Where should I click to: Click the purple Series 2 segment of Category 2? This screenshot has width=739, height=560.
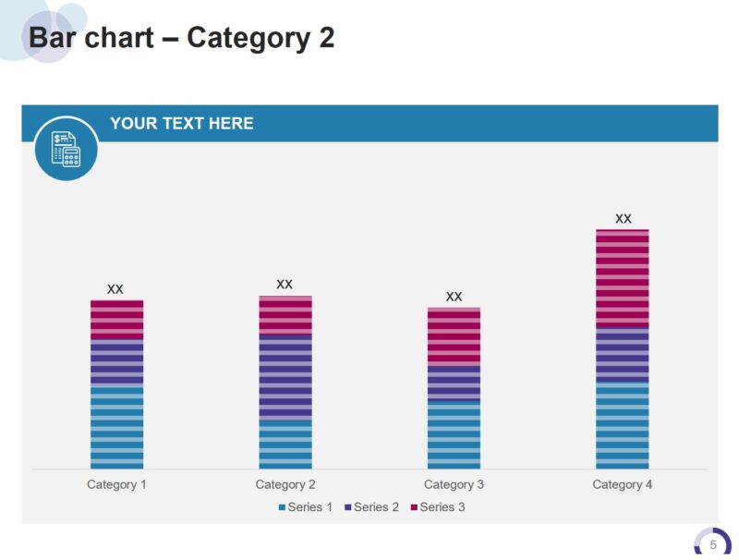pyautogui.click(x=285, y=376)
